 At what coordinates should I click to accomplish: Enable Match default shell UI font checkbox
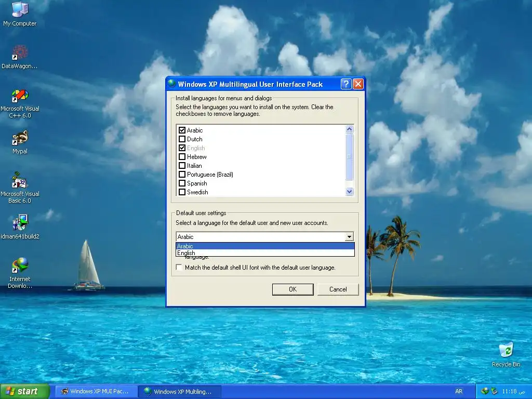point(179,268)
